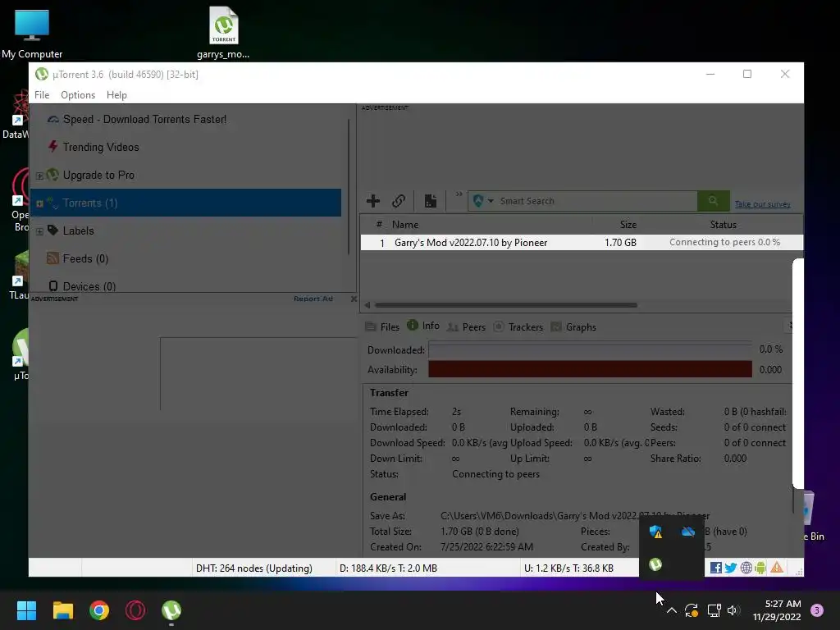Select the garrys_mo torrent desktop file
Screen dimensions: 840x630
click(223, 32)
